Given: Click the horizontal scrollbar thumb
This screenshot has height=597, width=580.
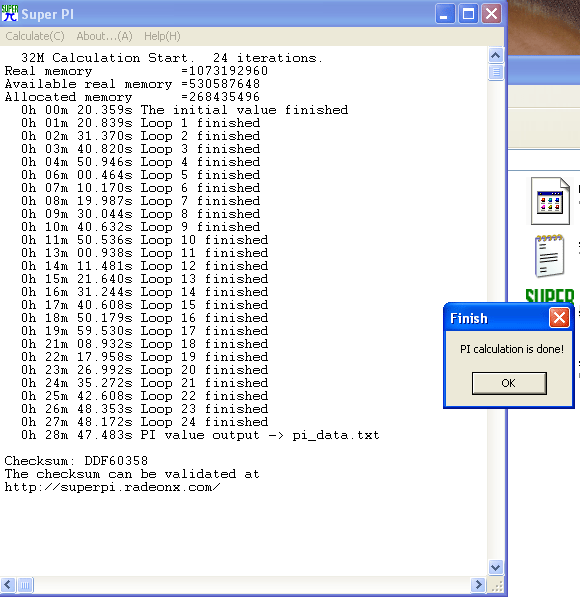Looking at the screenshot, I should [x=25, y=584].
